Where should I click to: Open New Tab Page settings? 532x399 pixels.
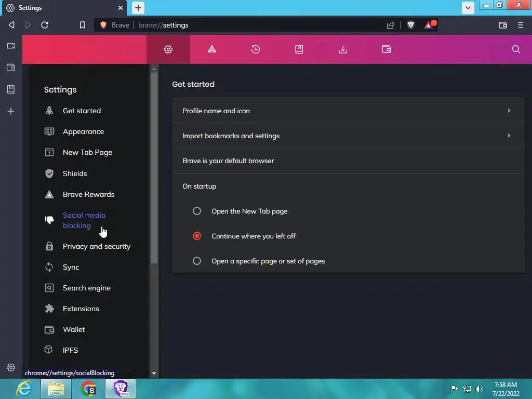click(87, 152)
